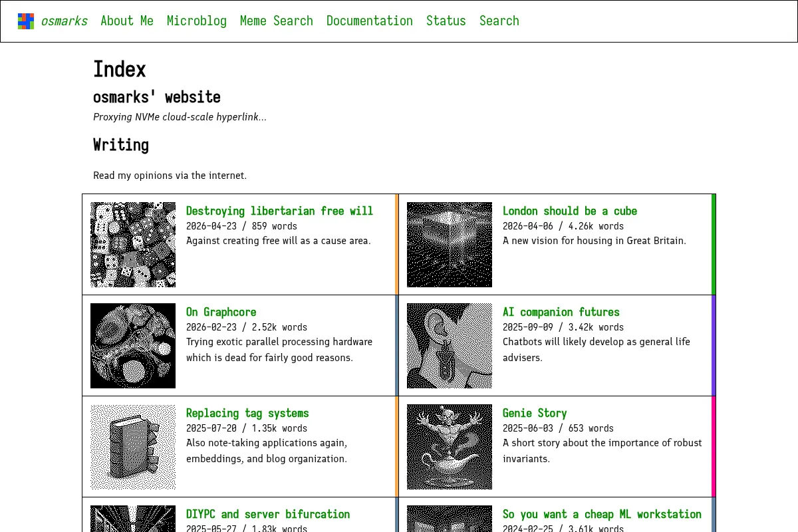The image size is (798, 532).
Task: Click the text '2026-02-23 / 2.52k words'
Action: pos(247,327)
